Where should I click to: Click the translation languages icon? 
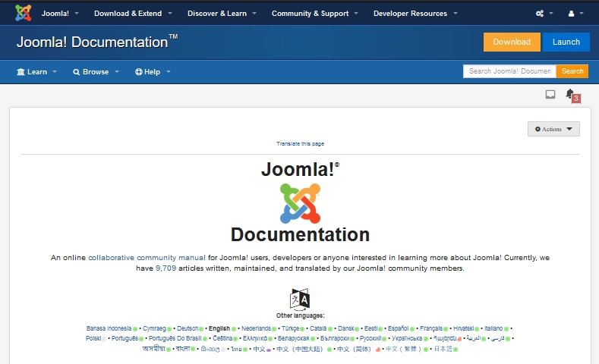point(300,299)
